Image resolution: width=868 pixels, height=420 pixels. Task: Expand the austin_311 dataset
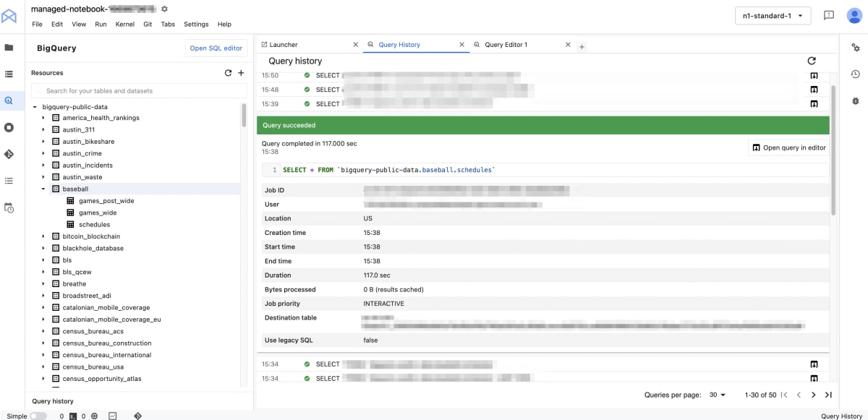pyautogui.click(x=43, y=129)
